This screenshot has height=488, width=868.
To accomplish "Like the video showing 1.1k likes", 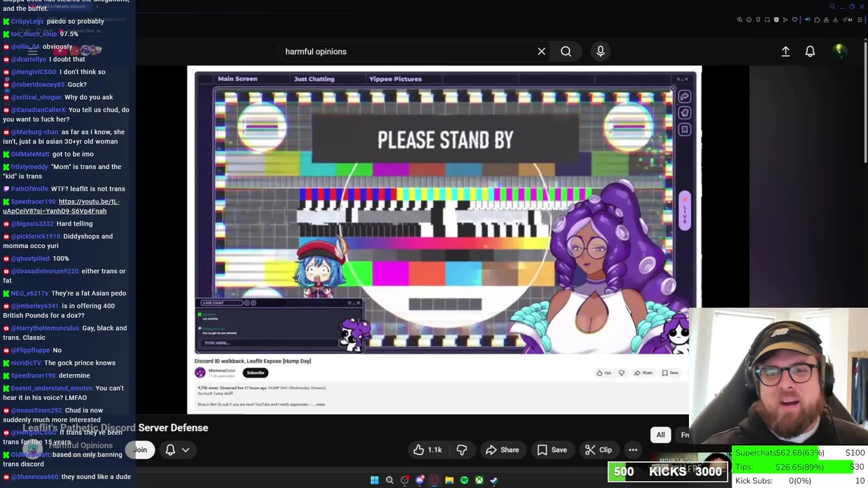I will tap(427, 450).
